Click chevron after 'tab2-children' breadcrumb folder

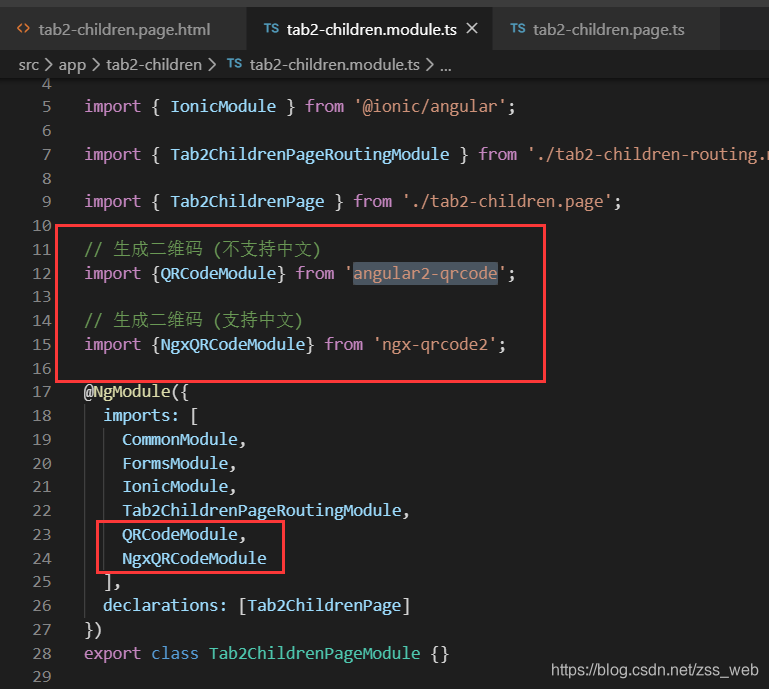pos(212,65)
